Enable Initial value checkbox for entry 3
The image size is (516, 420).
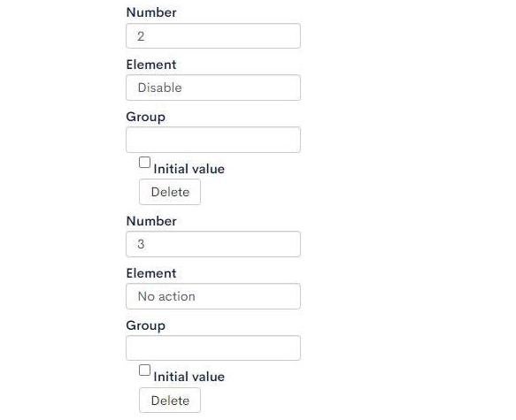pyautogui.click(x=144, y=370)
